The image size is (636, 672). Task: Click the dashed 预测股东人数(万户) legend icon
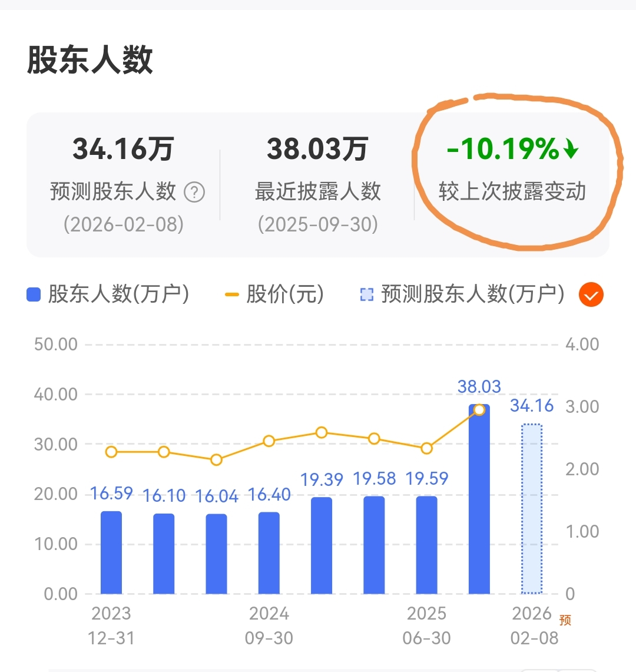pos(366,295)
